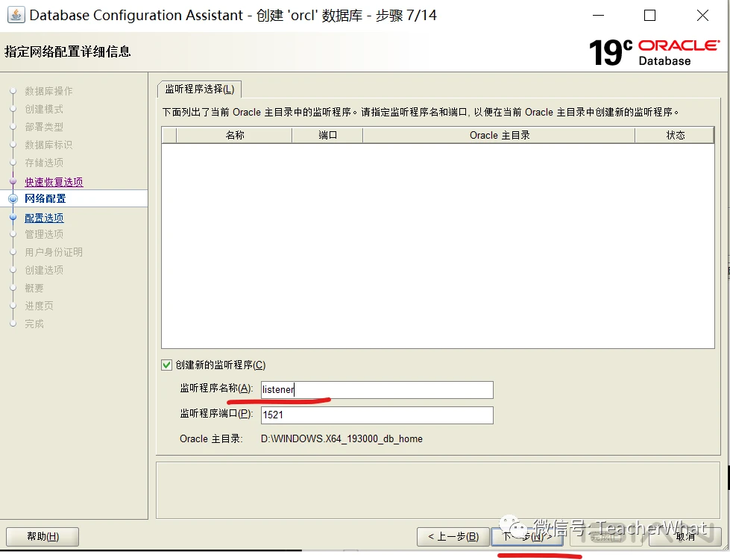The width and height of the screenshot is (730, 560).
Task: Click the 取消 cancel button
Action: pos(686,537)
